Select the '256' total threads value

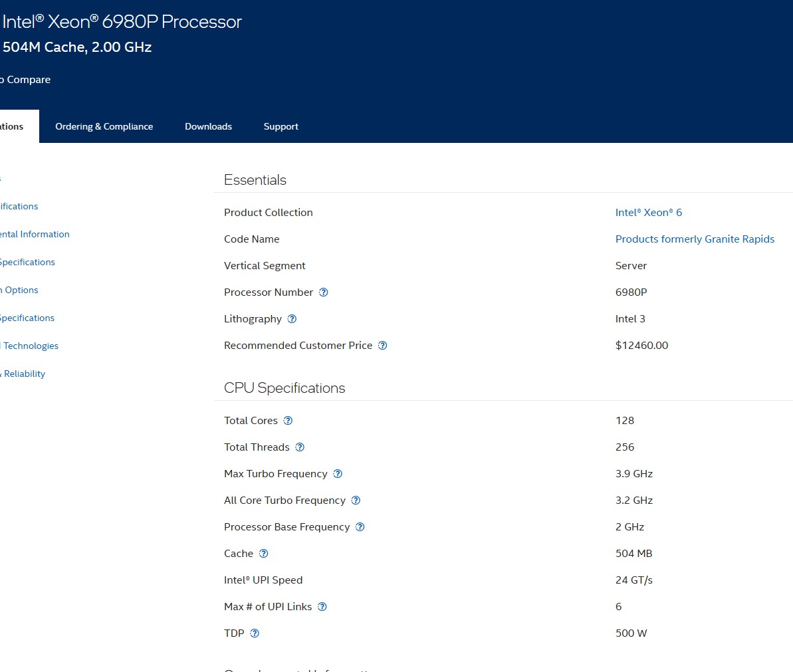pos(625,447)
